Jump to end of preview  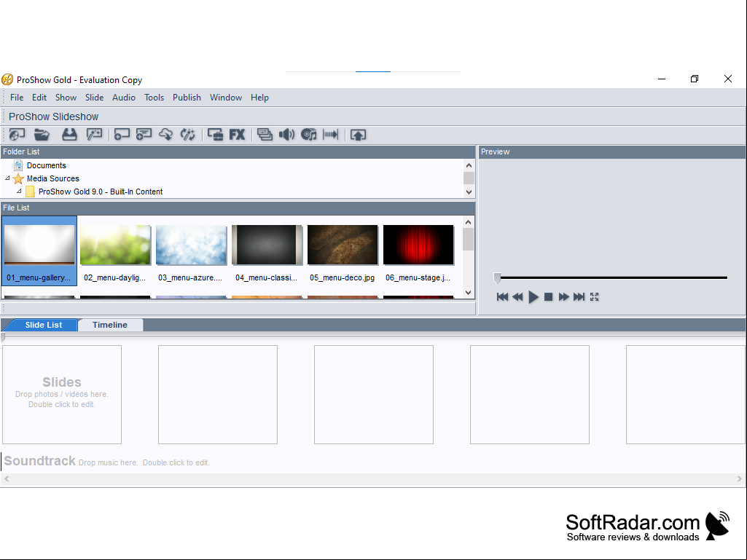[x=579, y=297]
